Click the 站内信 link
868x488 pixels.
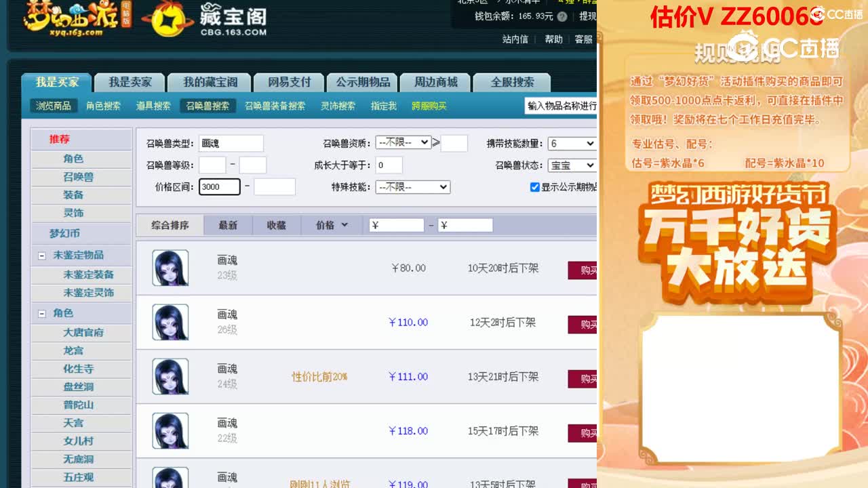(x=515, y=39)
